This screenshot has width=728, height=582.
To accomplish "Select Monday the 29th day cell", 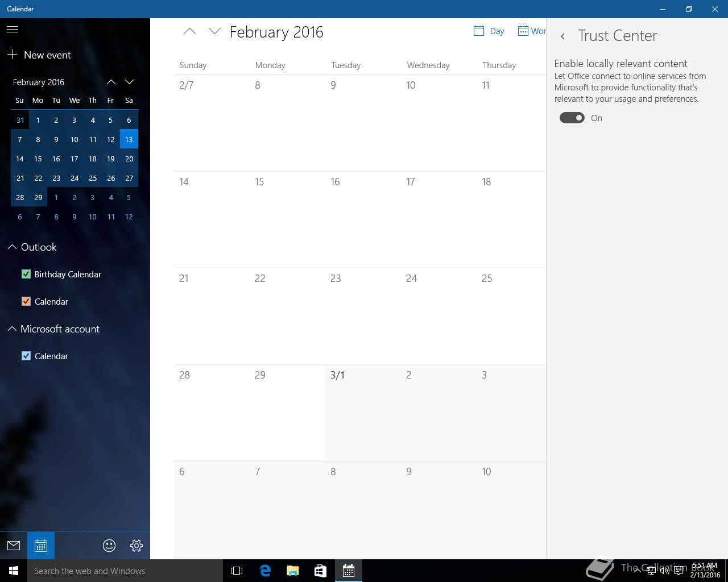I will coord(287,413).
